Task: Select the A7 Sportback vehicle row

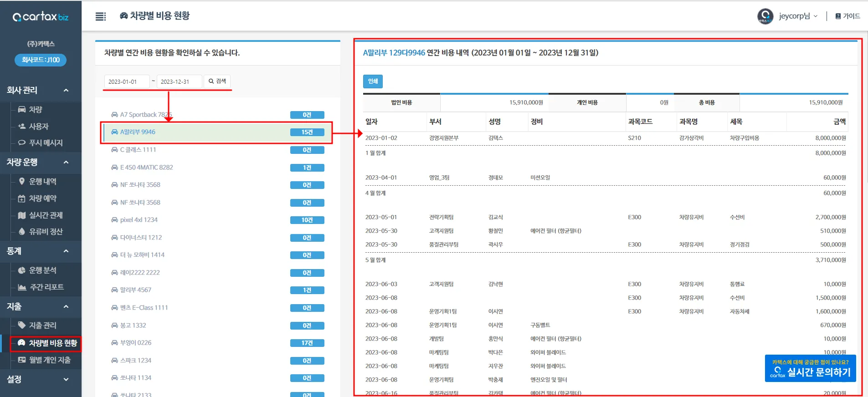Action: point(218,115)
